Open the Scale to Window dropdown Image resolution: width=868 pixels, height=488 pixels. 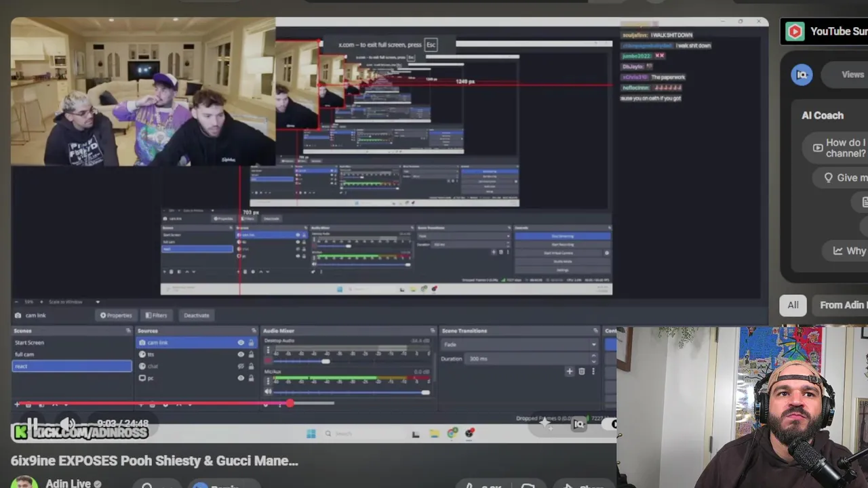coord(74,302)
